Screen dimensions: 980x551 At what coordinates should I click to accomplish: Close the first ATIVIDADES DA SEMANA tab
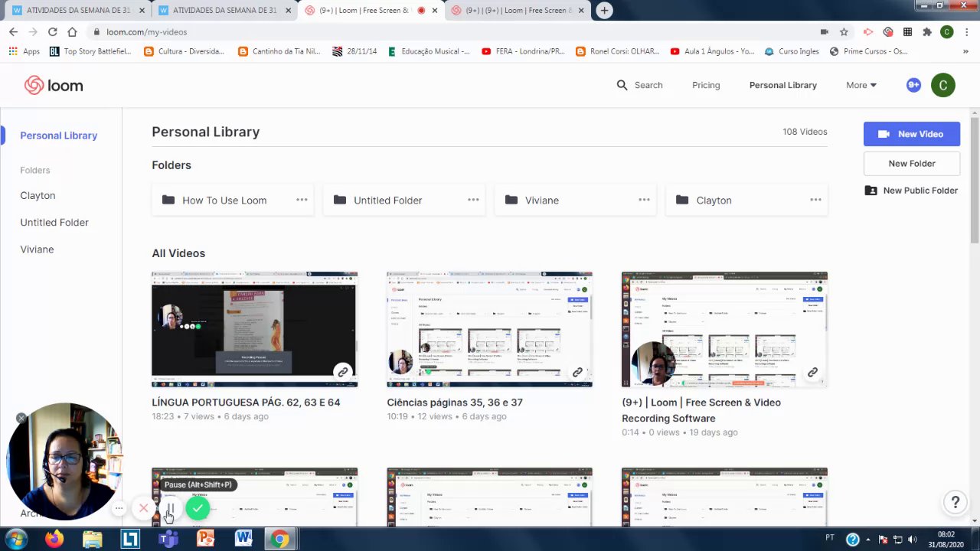click(x=142, y=11)
